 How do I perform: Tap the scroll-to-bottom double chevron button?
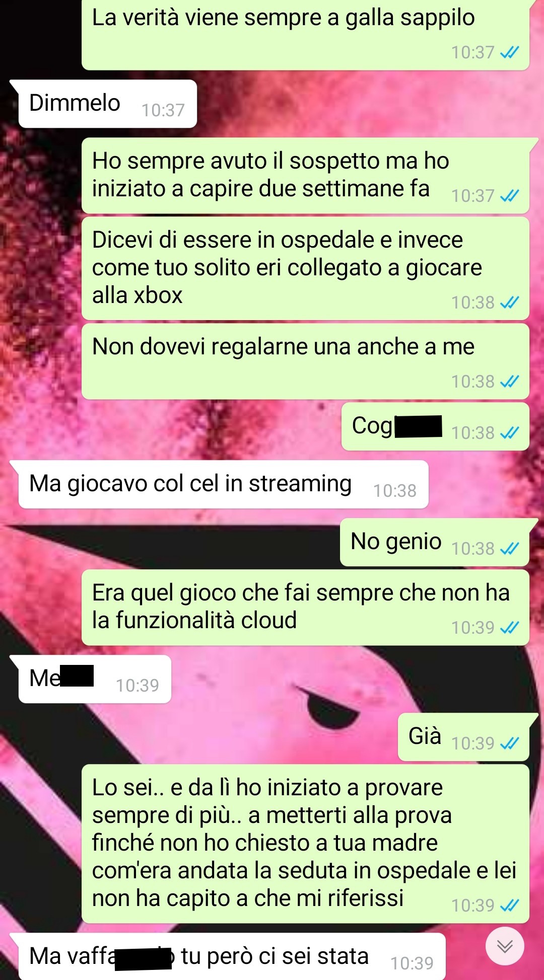tap(505, 946)
